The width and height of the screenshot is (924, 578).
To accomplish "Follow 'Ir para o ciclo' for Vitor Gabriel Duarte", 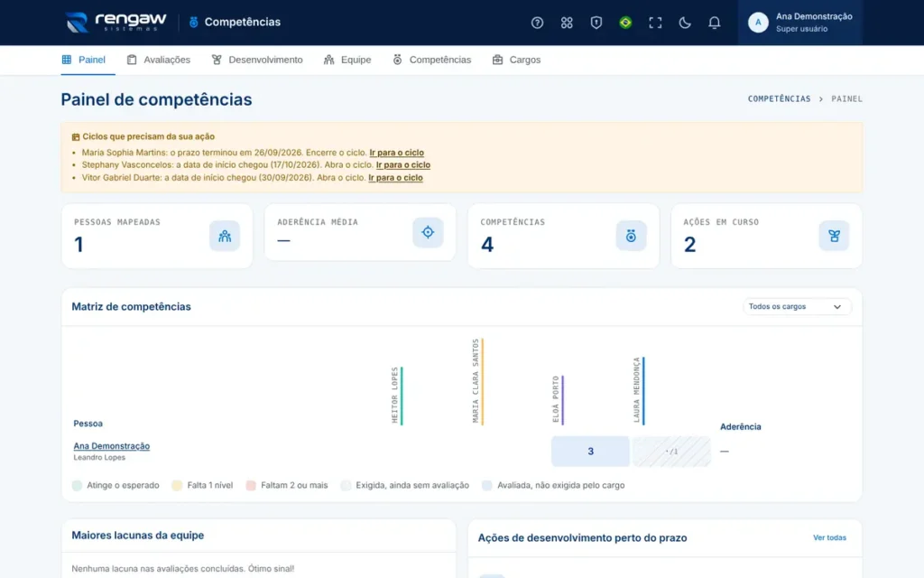I will tap(395, 178).
